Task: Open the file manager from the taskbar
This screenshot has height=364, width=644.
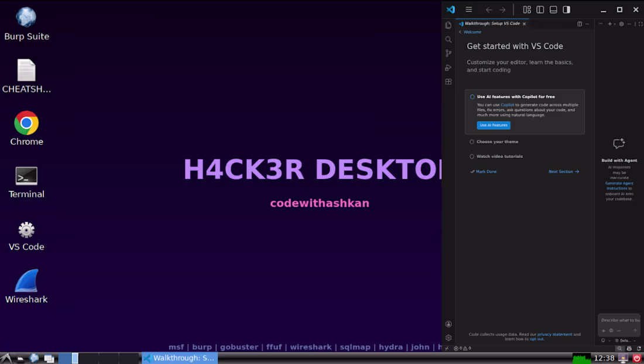Action: pyautogui.click(x=20, y=359)
